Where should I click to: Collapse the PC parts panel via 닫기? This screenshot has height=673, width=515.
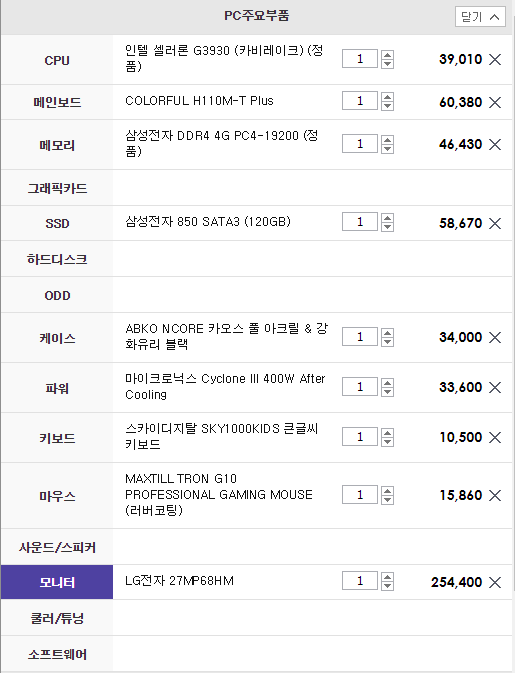tap(480, 17)
